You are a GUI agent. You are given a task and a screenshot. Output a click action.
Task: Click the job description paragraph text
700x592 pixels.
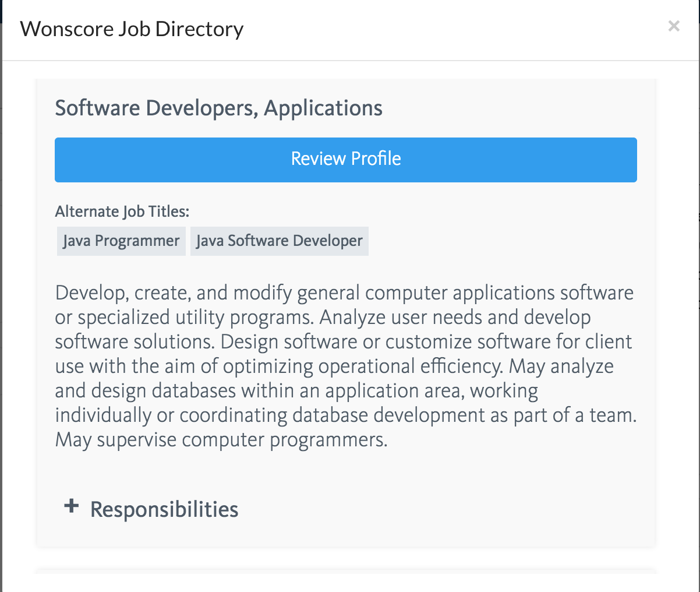[x=346, y=366]
